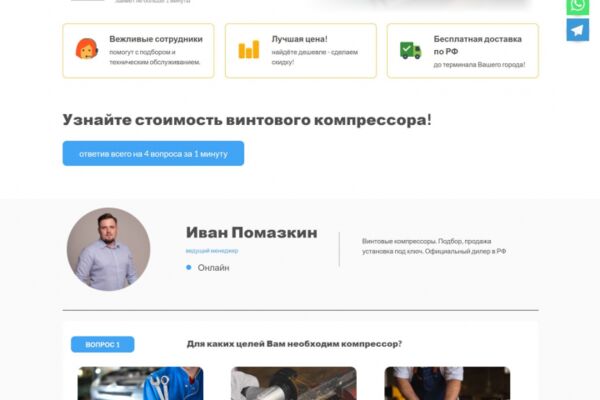Click the text до терминала Вашего города!
This screenshot has height=400, width=600.
click(479, 65)
